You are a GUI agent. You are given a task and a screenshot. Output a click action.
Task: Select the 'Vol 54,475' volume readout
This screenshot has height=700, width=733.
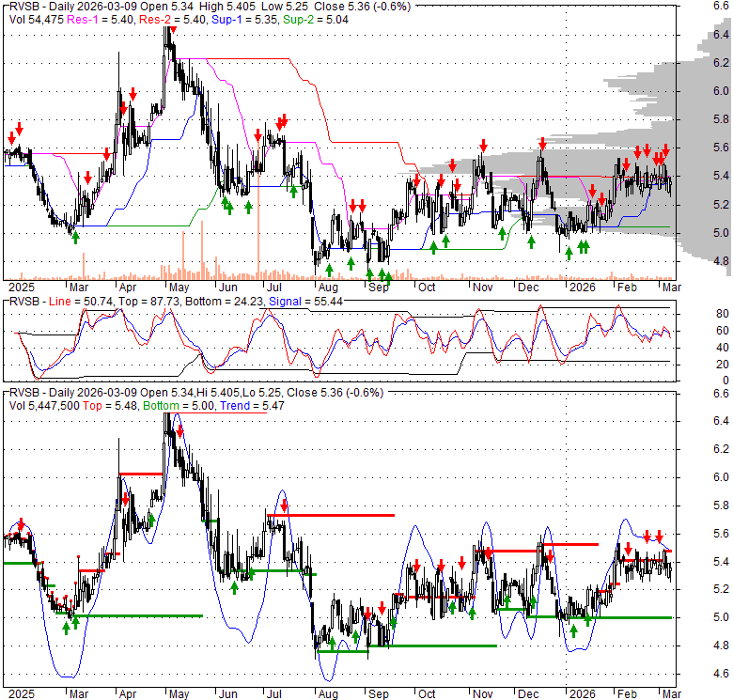click(x=37, y=20)
